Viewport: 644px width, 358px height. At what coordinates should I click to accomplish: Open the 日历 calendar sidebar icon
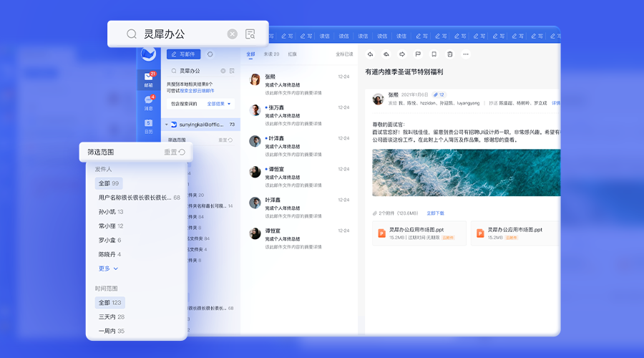149,126
